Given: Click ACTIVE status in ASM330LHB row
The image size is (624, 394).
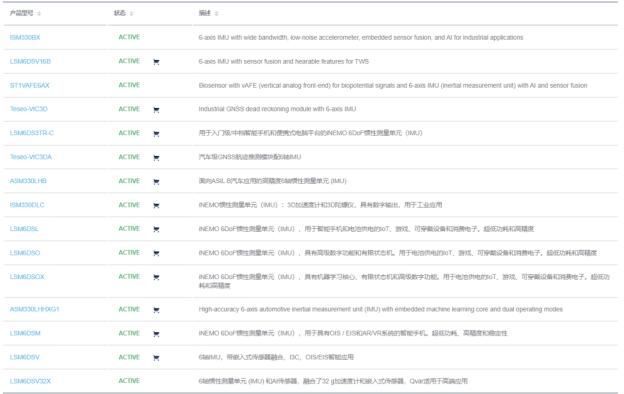Looking at the screenshot, I should point(129,181).
